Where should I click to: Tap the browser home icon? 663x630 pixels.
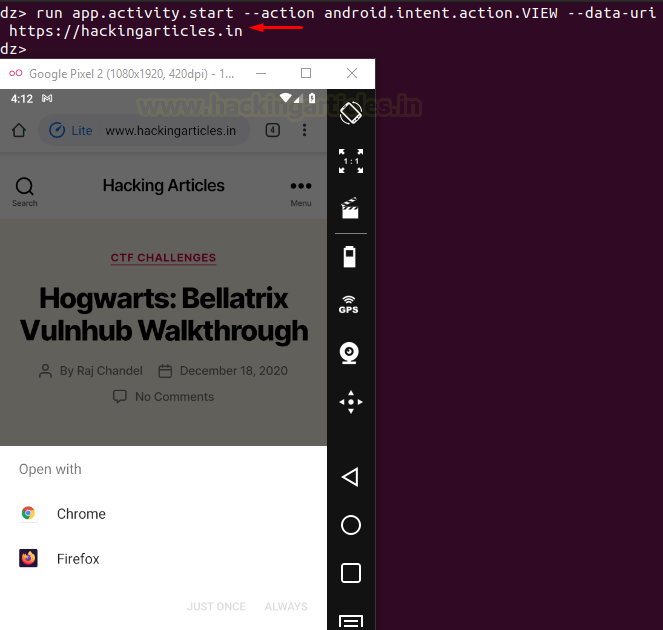[19, 130]
